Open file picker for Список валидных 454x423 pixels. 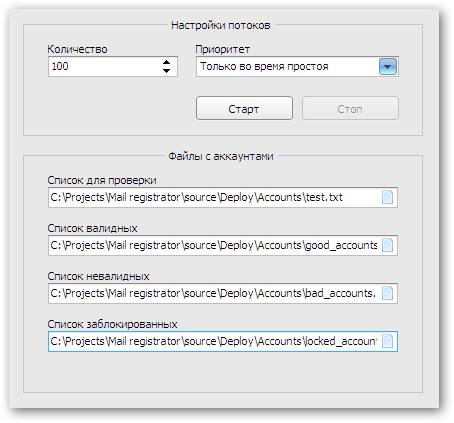[x=387, y=245]
